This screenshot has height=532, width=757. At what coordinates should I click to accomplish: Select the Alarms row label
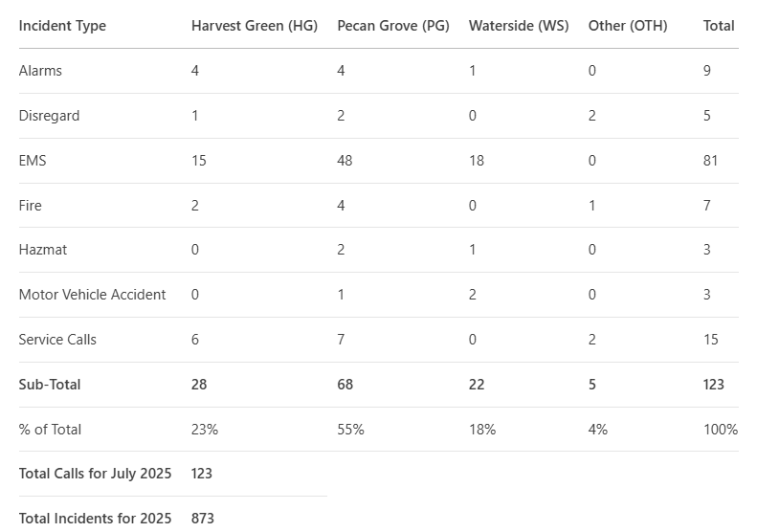click(x=40, y=71)
